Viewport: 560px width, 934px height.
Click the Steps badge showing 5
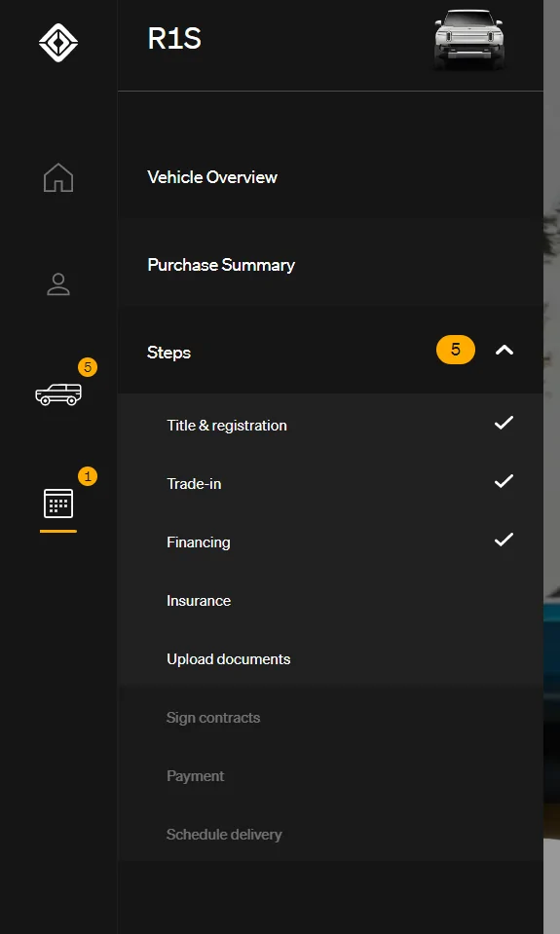(456, 350)
